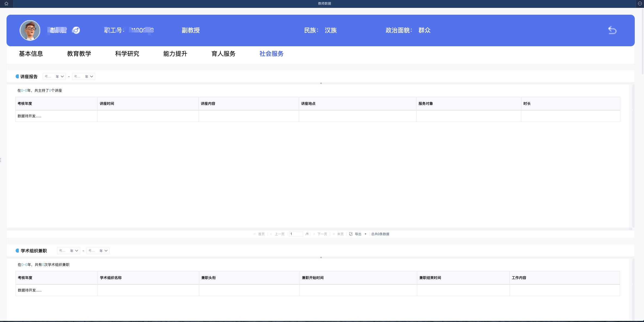Viewport: 644px width, 322px height.
Task: Click the home icon in top bar
Action: (6, 4)
